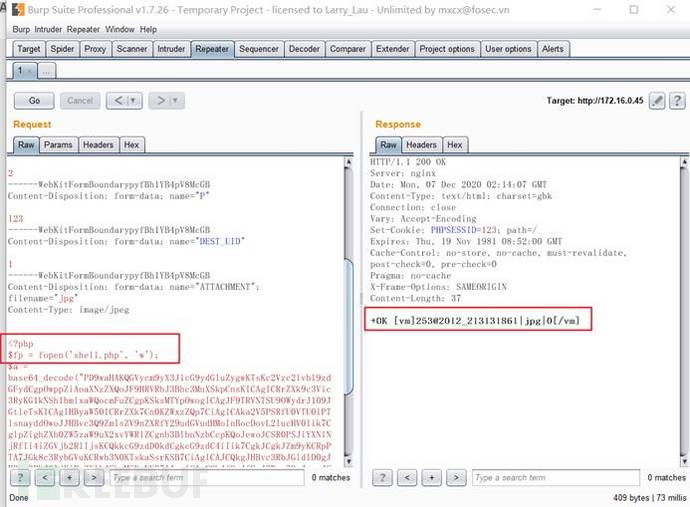Click next match '>' in response search

453,478
